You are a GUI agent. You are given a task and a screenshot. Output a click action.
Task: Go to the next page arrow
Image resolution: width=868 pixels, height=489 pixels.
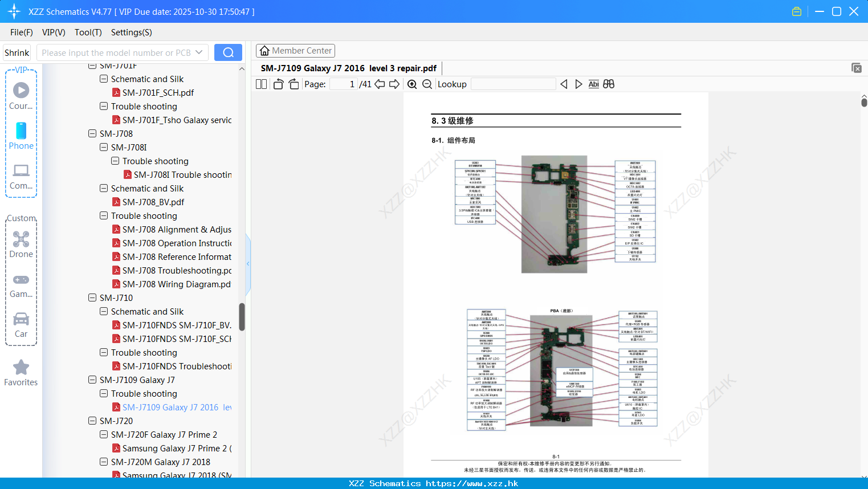[394, 84]
